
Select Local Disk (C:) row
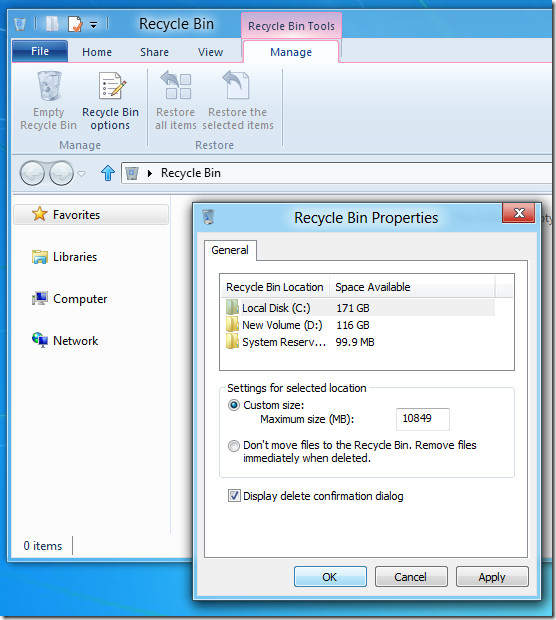point(358,308)
